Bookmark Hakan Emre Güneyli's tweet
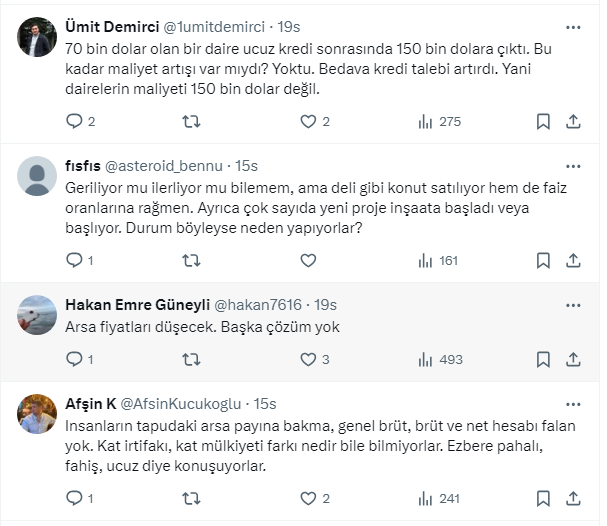Image resolution: width=607 pixels, height=526 pixels. click(x=542, y=359)
